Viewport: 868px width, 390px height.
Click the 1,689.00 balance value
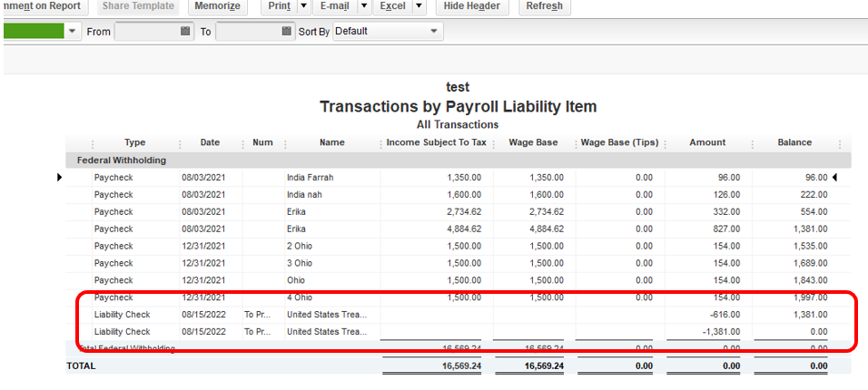coord(809,263)
